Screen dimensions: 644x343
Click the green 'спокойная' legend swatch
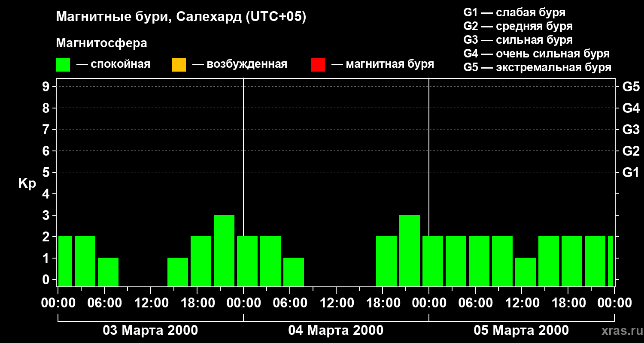pos(63,65)
